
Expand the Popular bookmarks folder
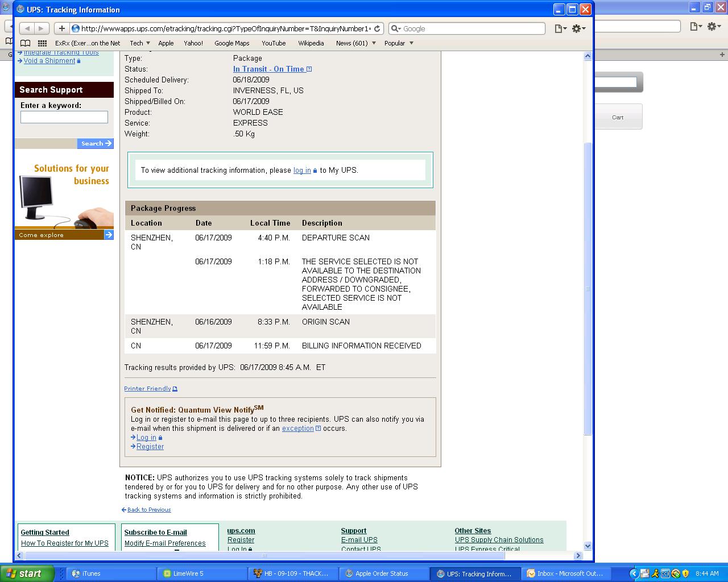pyautogui.click(x=399, y=43)
